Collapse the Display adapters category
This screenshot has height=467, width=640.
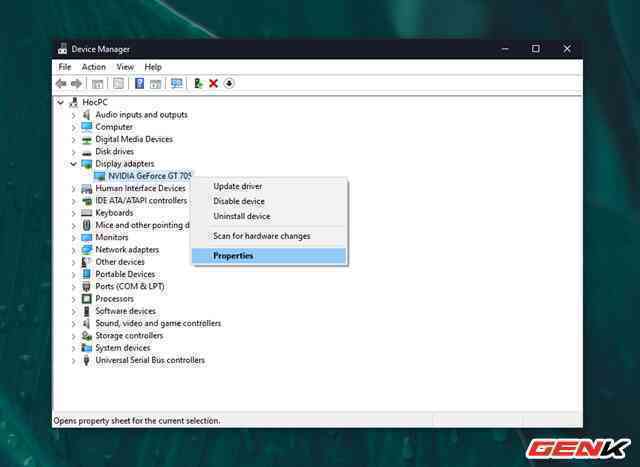click(x=73, y=164)
